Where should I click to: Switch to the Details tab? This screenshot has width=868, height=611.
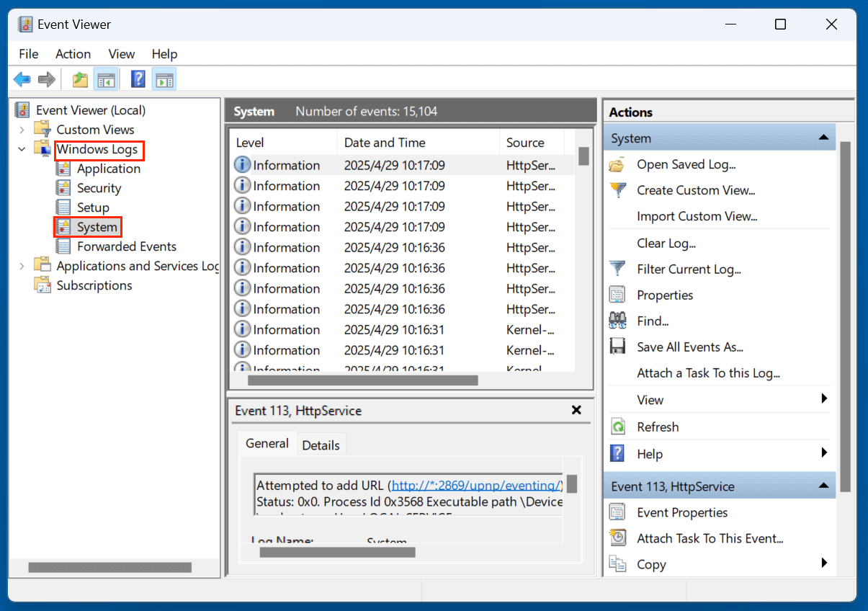coord(321,445)
